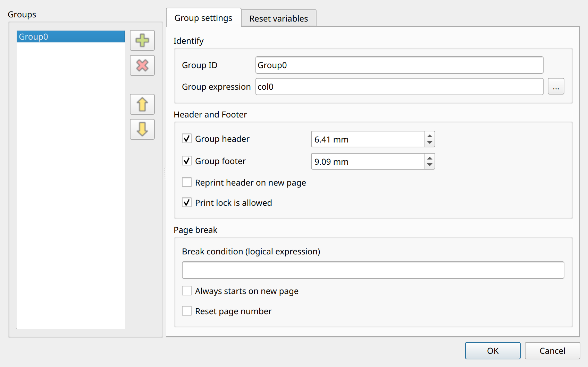Uncheck Print lock is allowed
588x367 pixels.
187,202
